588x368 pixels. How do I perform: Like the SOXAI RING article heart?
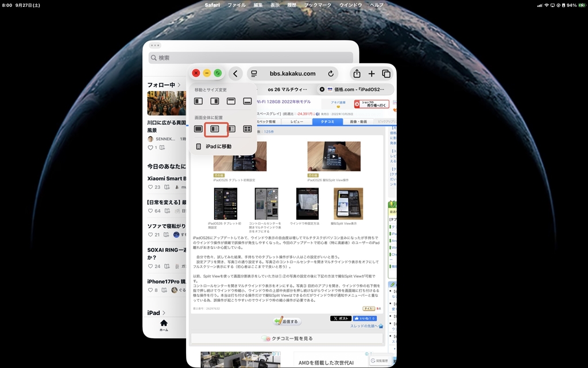tap(150, 266)
